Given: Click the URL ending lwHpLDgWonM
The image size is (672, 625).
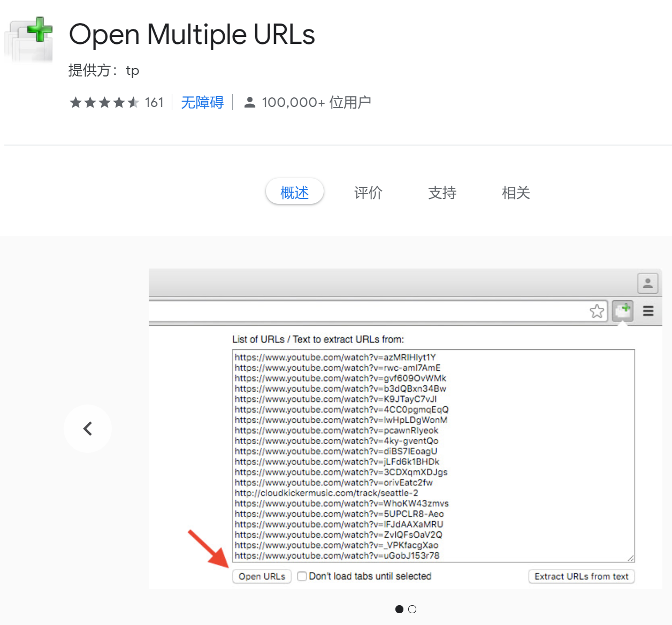Looking at the screenshot, I should click(341, 420).
